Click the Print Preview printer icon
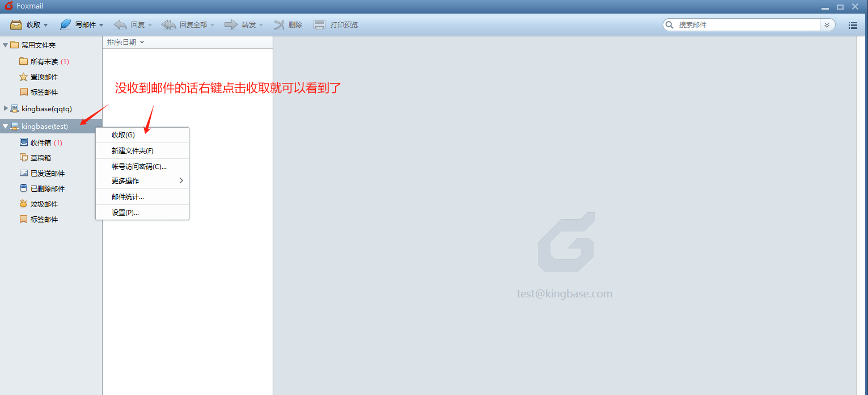Viewport: 868px width, 395px height. click(x=320, y=25)
